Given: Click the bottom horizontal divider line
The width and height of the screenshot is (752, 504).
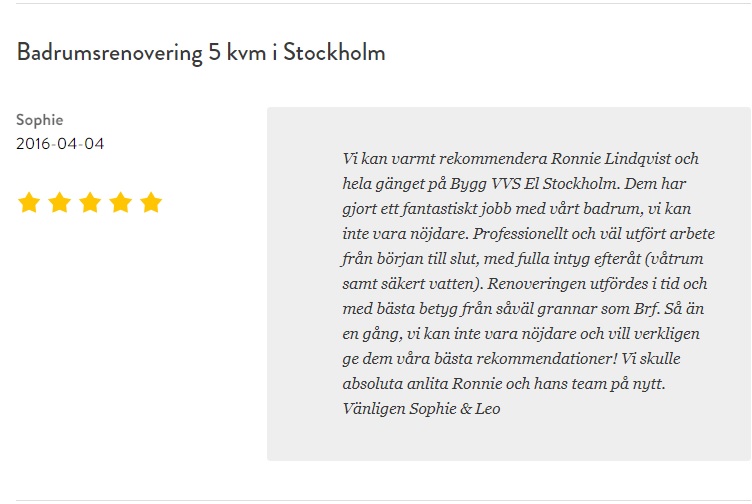Looking at the screenshot, I should point(384,501).
